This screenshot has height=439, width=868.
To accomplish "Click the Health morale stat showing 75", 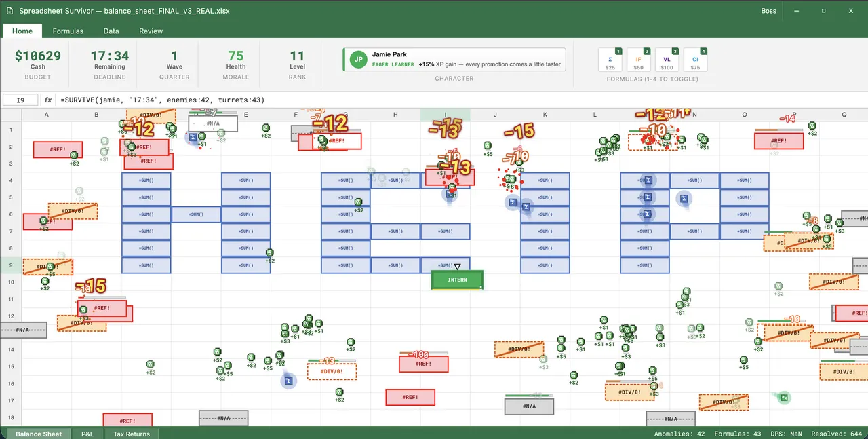I will tap(236, 61).
